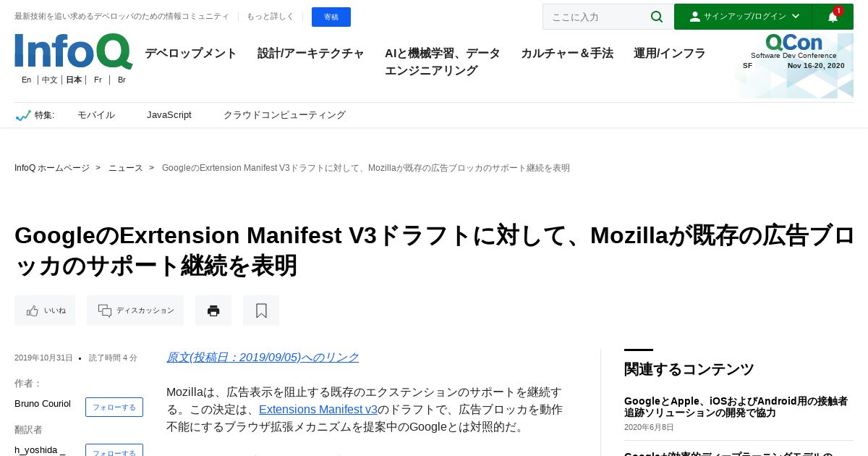Follow author Bruno Couriol

114,407
